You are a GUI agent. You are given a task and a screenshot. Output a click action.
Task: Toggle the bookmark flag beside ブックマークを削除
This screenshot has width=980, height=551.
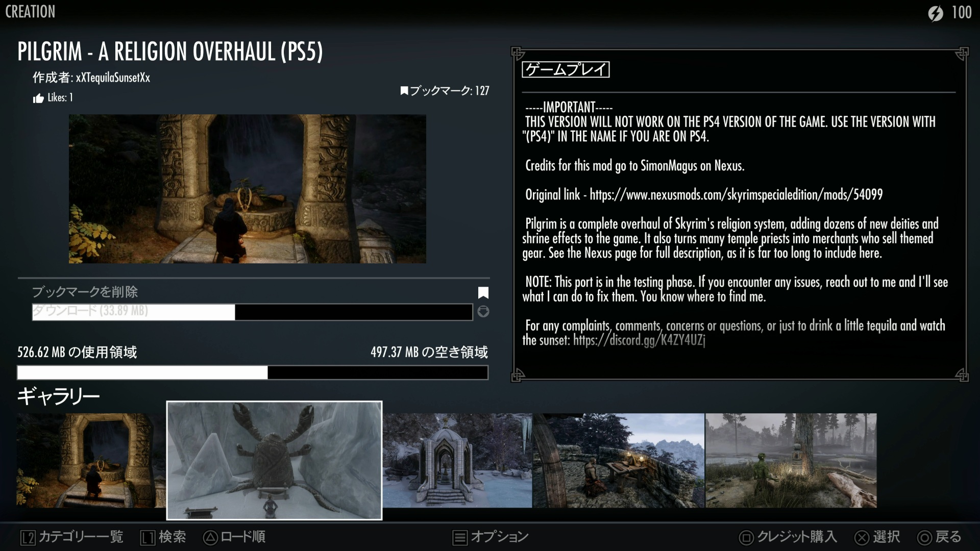pyautogui.click(x=483, y=292)
